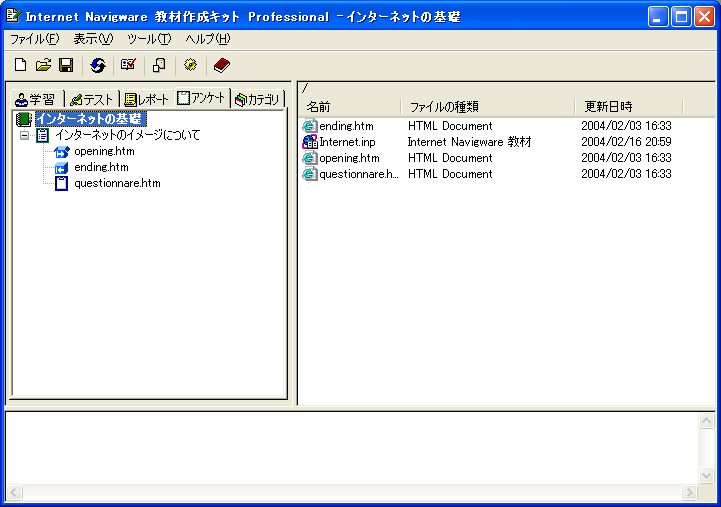Click questionnare.htm page icon in tree

(61, 183)
